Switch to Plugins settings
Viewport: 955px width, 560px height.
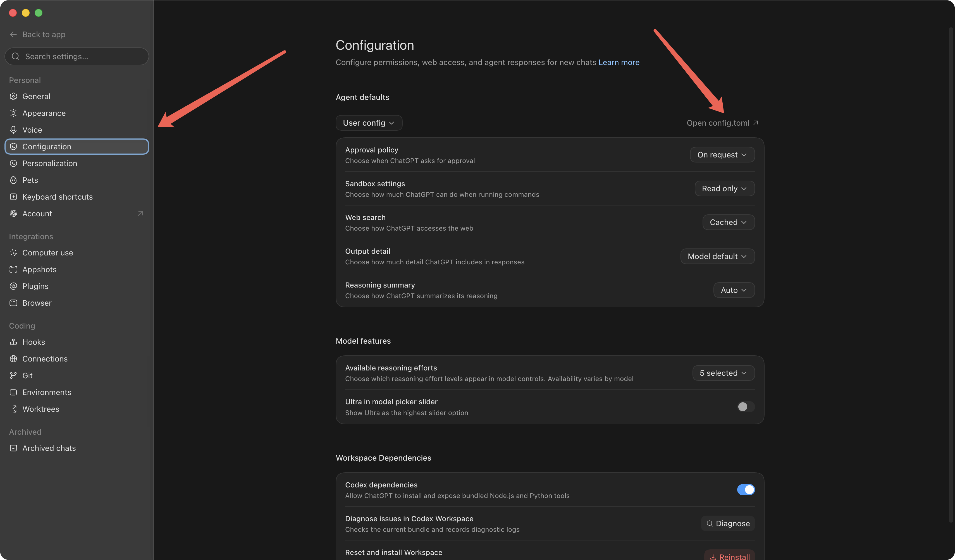[x=77, y=286]
